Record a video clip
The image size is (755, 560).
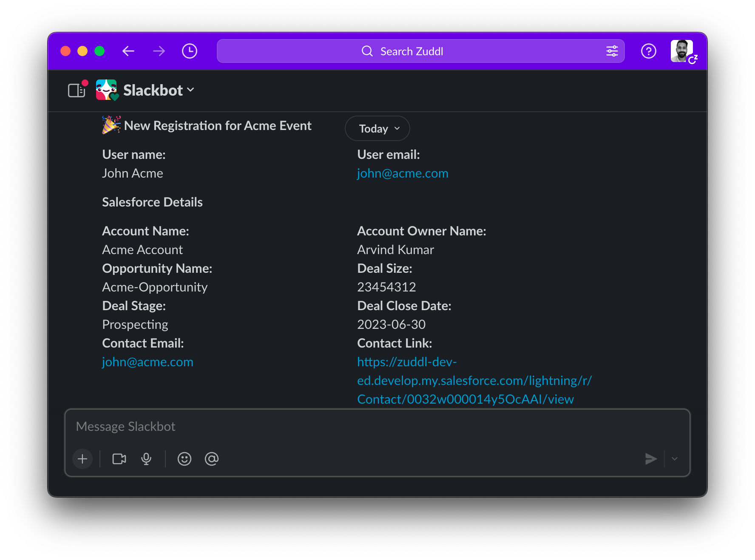tap(119, 459)
